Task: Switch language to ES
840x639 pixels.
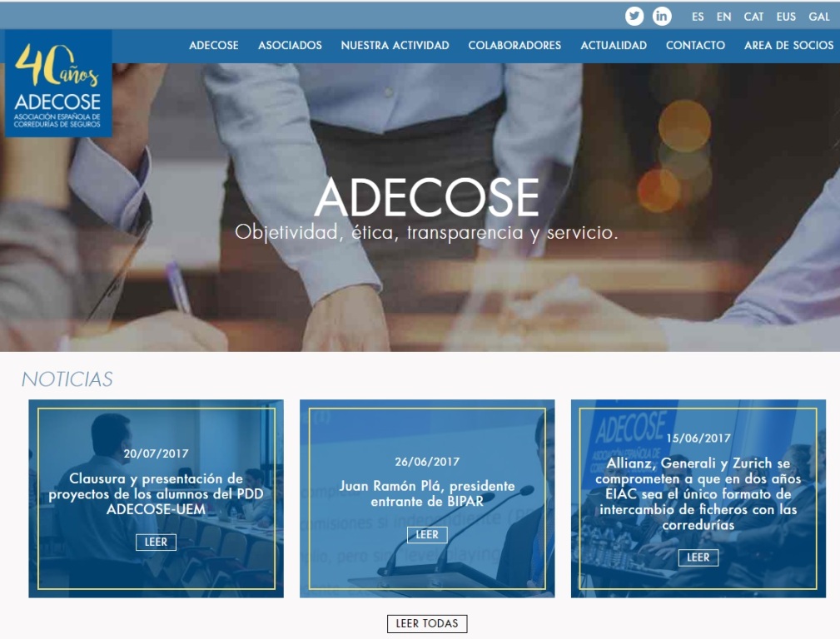Action: tap(698, 17)
